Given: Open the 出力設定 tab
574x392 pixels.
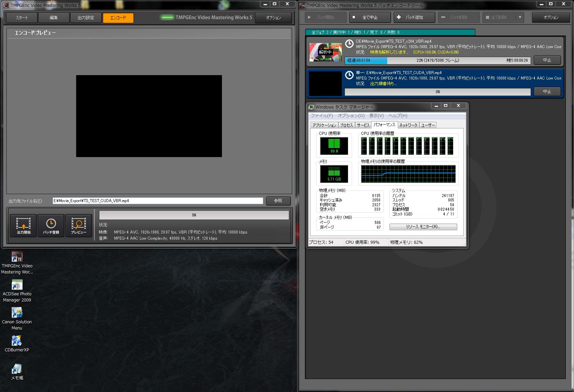Looking at the screenshot, I should (86, 18).
